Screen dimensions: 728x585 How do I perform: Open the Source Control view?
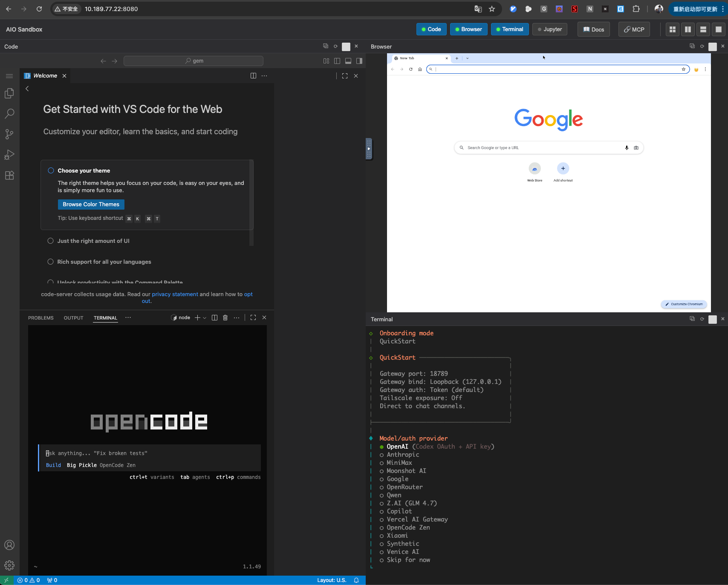point(9,134)
